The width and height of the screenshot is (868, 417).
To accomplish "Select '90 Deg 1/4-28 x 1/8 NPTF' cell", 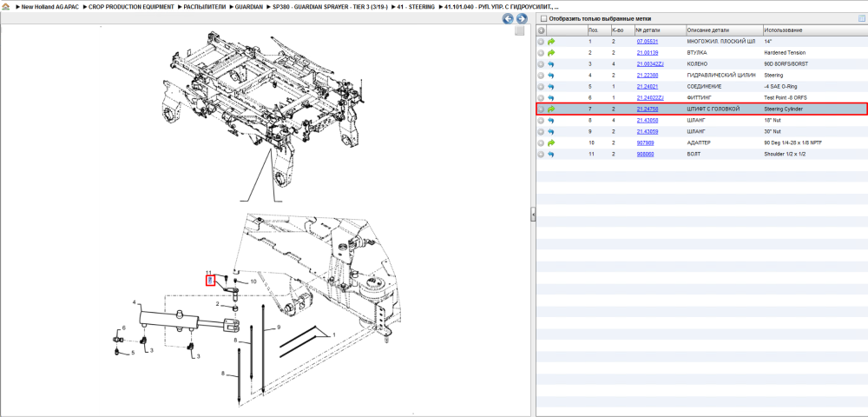I will click(792, 142).
